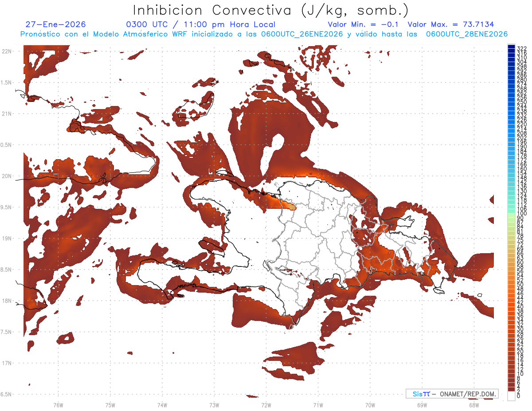Click the title 'Inhibicion Convectiva (J/kg, somb.)'

coord(271,10)
